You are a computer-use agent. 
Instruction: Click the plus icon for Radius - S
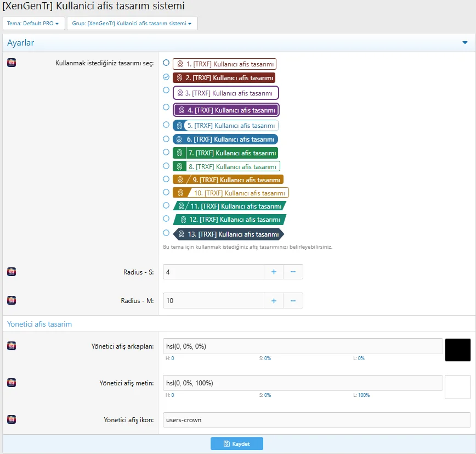tap(274, 272)
